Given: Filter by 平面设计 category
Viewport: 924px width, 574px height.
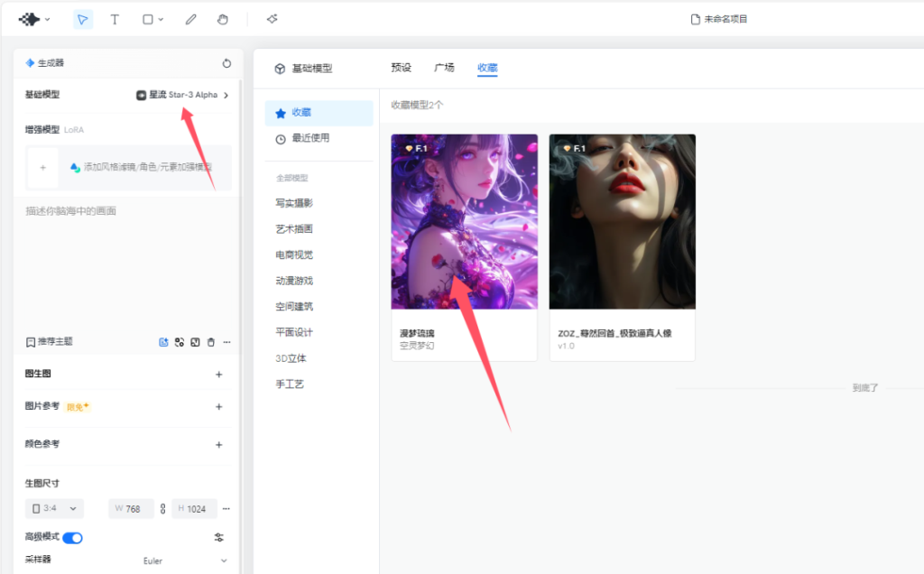Looking at the screenshot, I should pyautogui.click(x=294, y=332).
